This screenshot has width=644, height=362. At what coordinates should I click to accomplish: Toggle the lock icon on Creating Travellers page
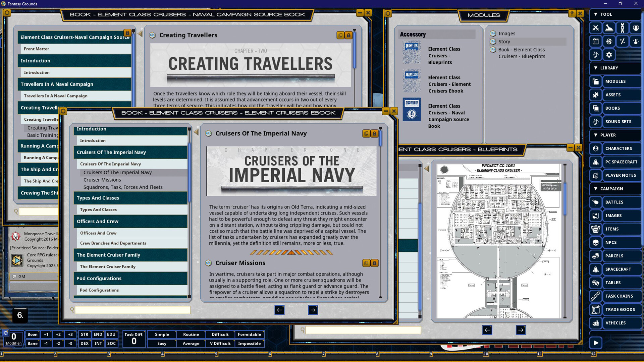348,35
